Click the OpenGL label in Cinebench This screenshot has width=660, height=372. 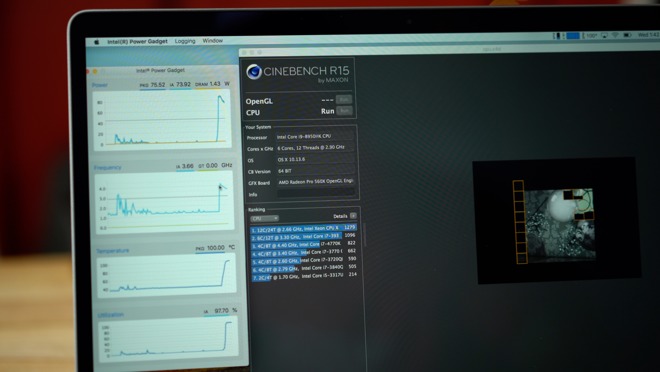(x=259, y=101)
